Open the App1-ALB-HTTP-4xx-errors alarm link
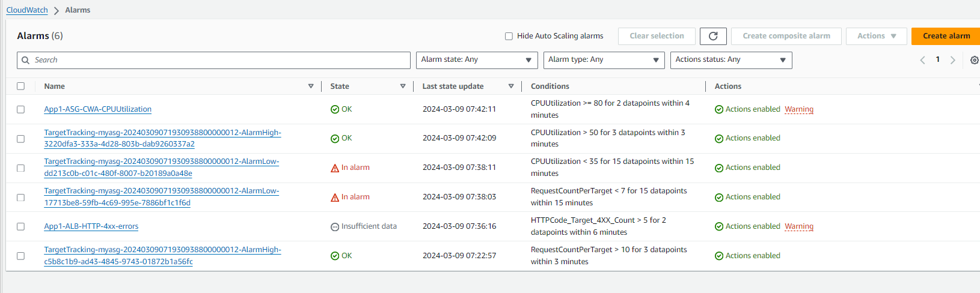 click(x=91, y=226)
